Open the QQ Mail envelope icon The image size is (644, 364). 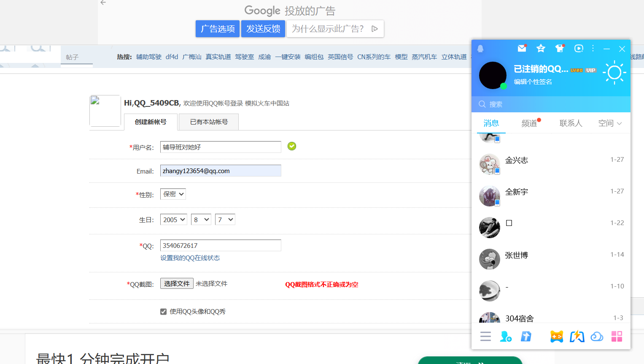coord(522,49)
